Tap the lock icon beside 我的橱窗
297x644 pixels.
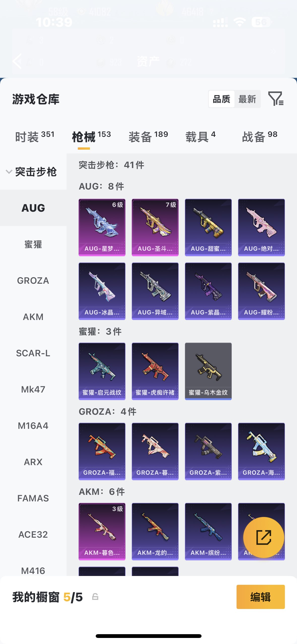tap(95, 597)
